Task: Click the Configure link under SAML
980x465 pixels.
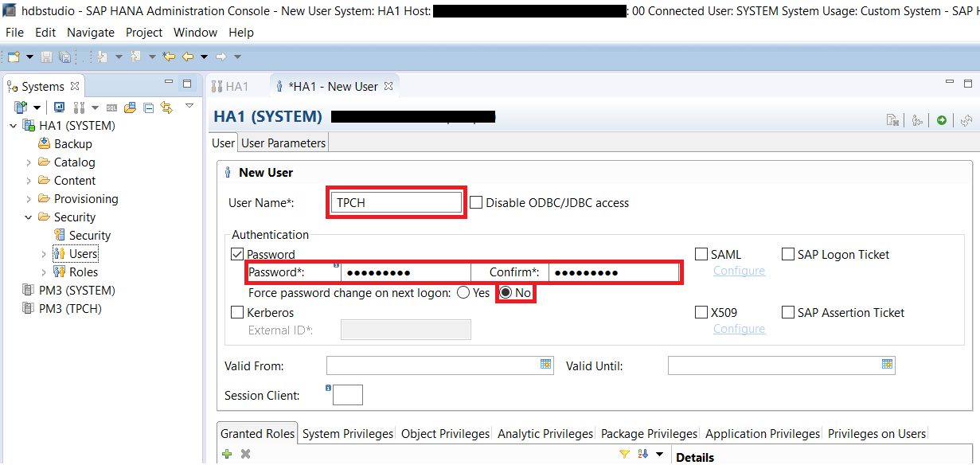Action: tap(739, 271)
